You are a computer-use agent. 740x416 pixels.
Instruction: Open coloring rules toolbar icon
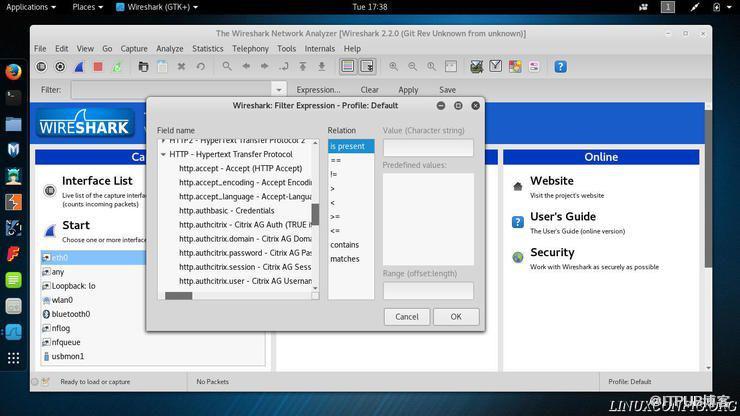pyautogui.click(x=515, y=67)
